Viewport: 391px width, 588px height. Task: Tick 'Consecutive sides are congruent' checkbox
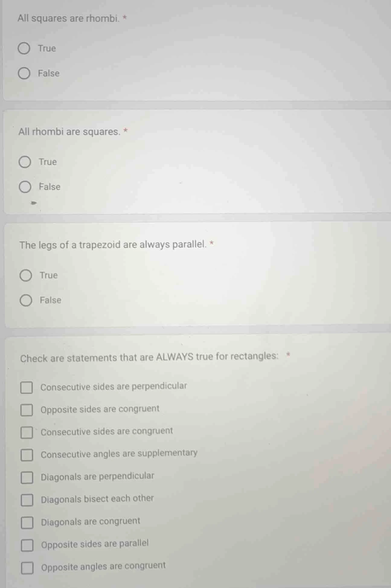coord(27,432)
